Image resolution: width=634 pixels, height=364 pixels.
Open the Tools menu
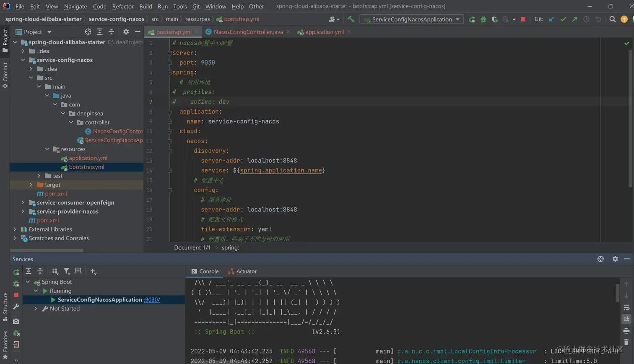coord(180,6)
